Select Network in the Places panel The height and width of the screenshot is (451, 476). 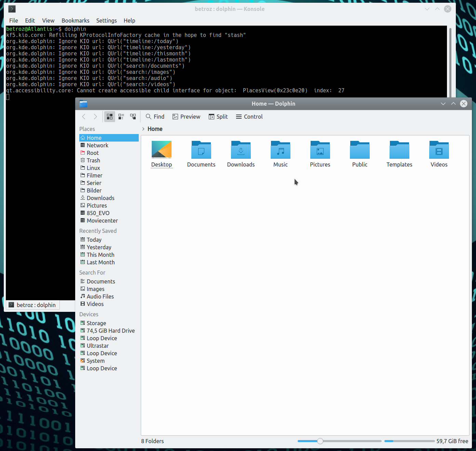(x=109, y=145)
